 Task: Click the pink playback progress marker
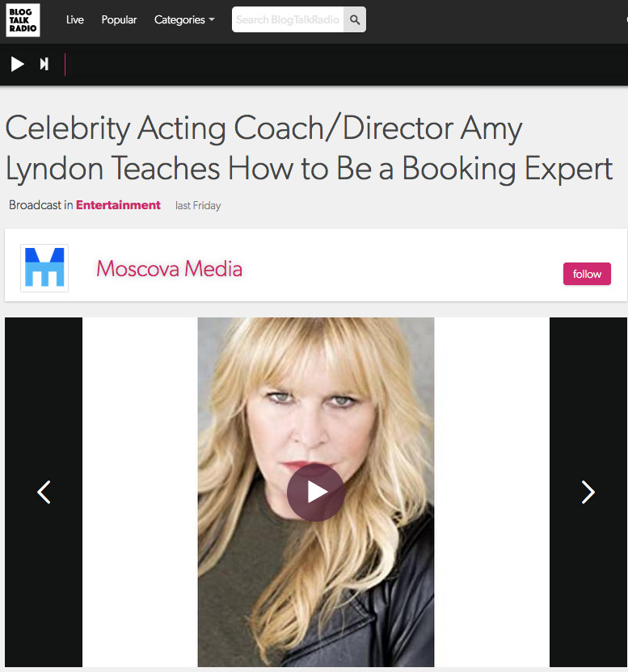(x=65, y=65)
